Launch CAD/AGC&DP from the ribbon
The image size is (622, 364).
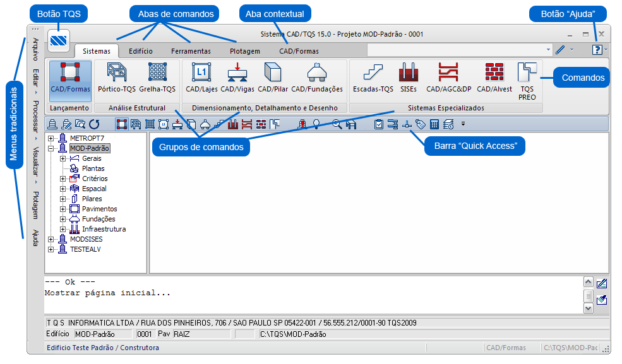pyautogui.click(x=448, y=78)
